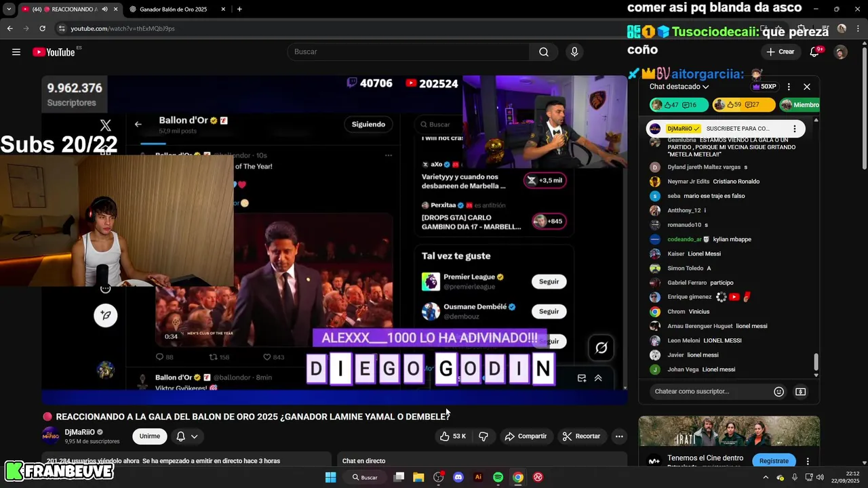Open YouTube notifications bell with 9+ badge

[x=816, y=52]
